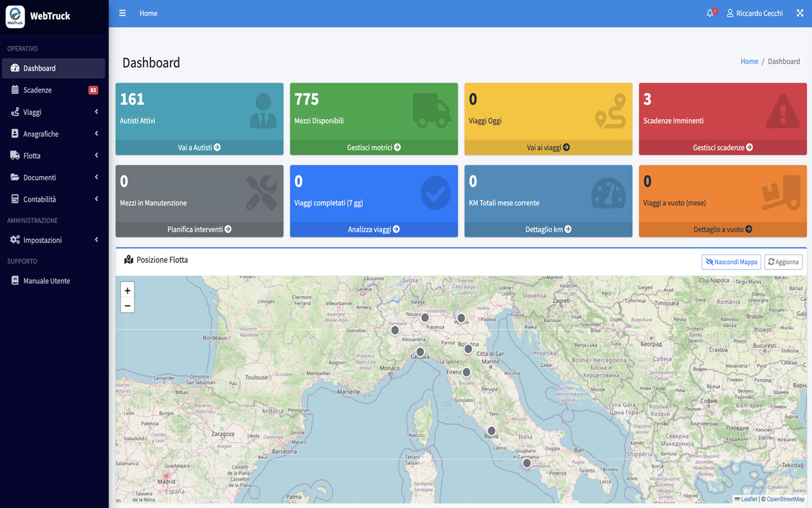Open the Documenti folder section
The image size is (812, 508).
[x=39, y=177]
